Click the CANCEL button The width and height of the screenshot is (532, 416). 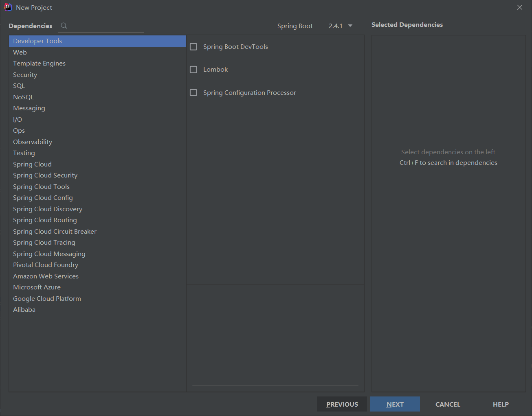click(x=448, y=404)
